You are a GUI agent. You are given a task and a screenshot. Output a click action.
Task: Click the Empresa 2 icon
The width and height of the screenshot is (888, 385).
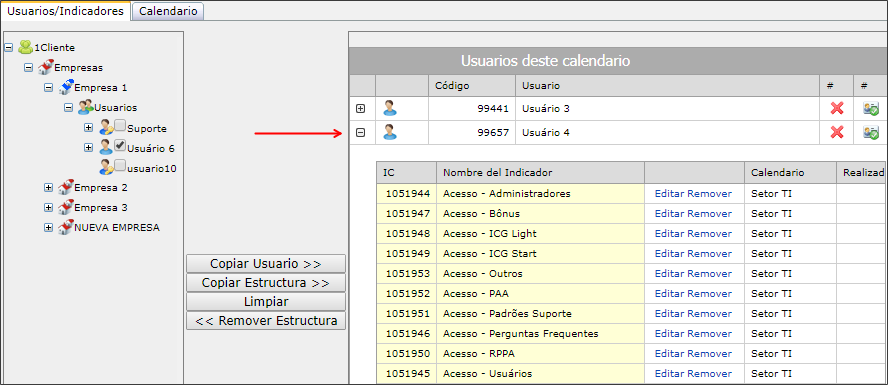click(x=66, y=187)
